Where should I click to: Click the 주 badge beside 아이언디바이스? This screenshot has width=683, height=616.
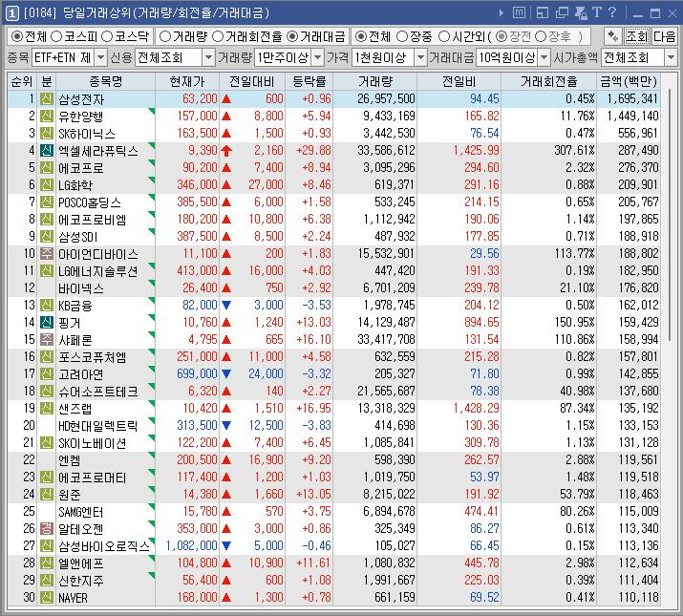(x=47, y=253)
